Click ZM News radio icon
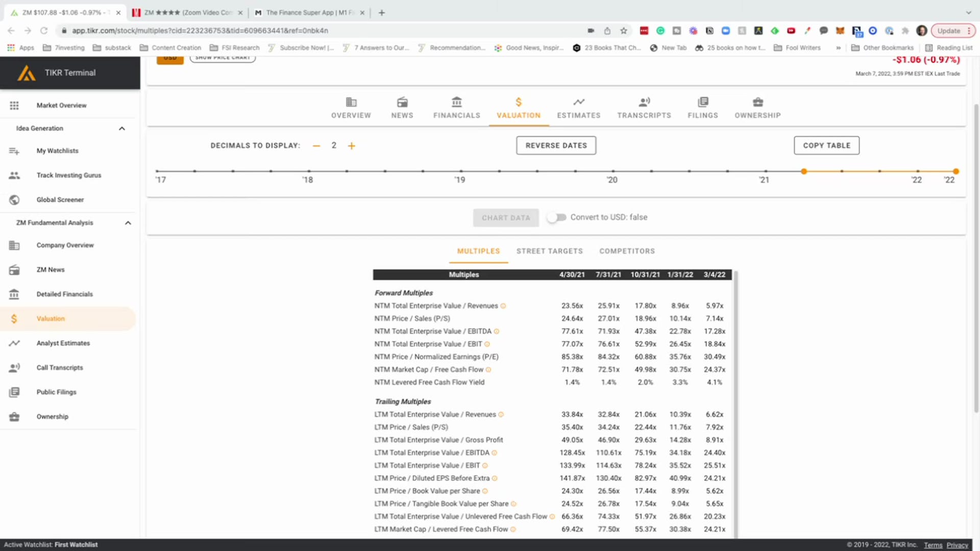980x551 pixels. coord(14,270)
